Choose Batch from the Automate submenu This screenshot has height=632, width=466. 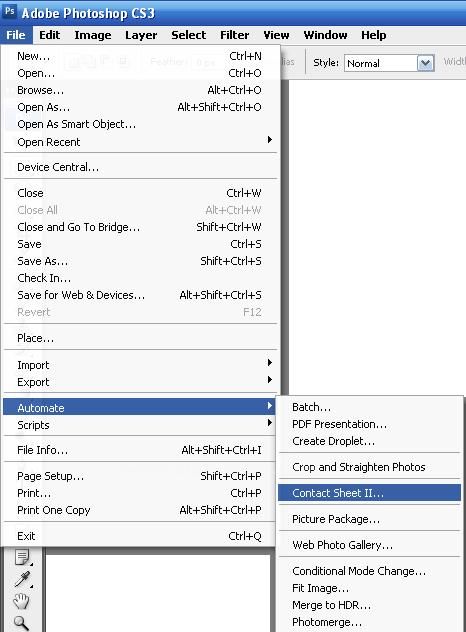point(369,407)
